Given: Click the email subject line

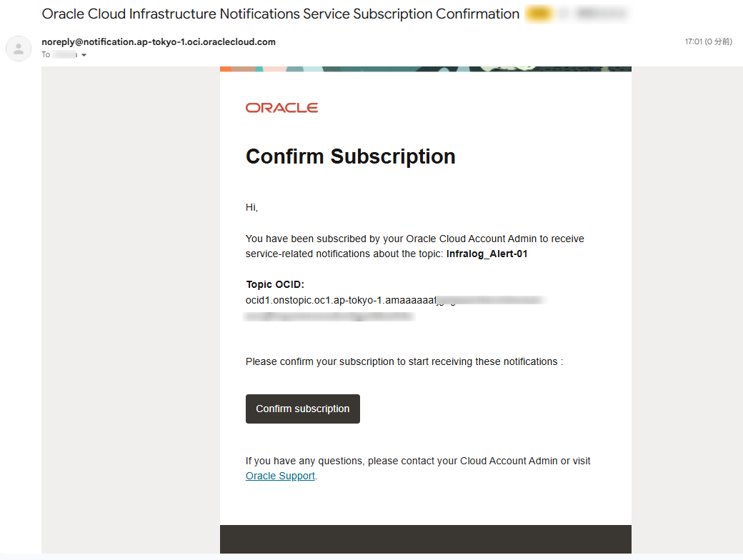Looking at the screenshot, I should click(281, 14).
